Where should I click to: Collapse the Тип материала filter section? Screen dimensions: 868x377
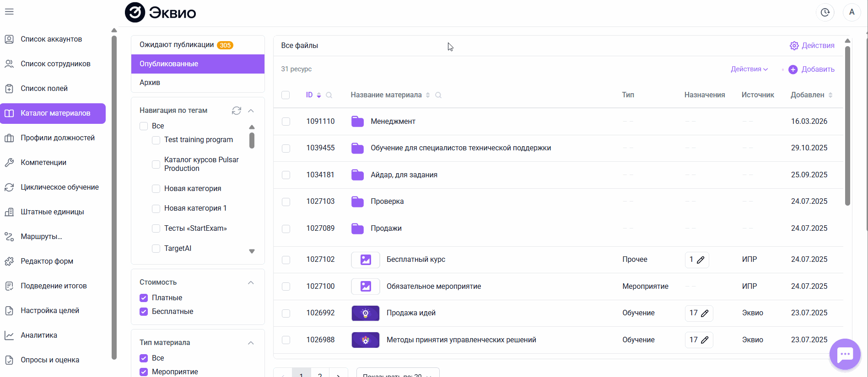(x=251, y=343)
